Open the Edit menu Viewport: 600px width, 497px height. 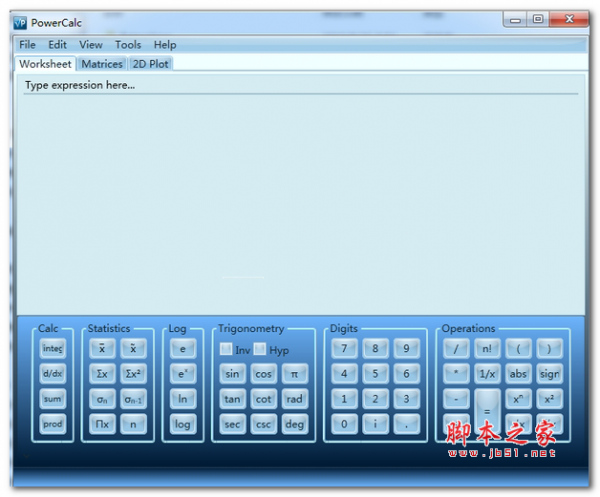click(x=57, y=45)
